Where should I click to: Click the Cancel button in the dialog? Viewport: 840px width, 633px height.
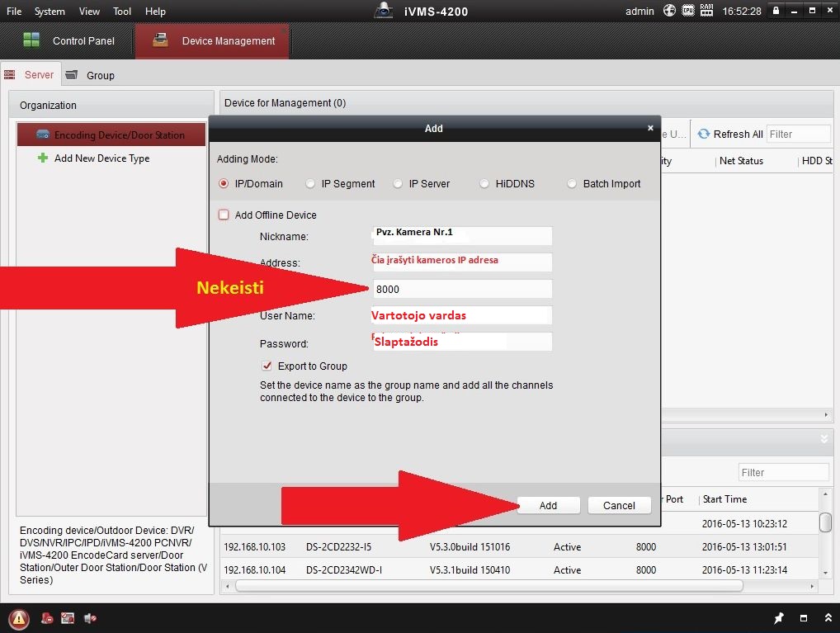point(619,505)
